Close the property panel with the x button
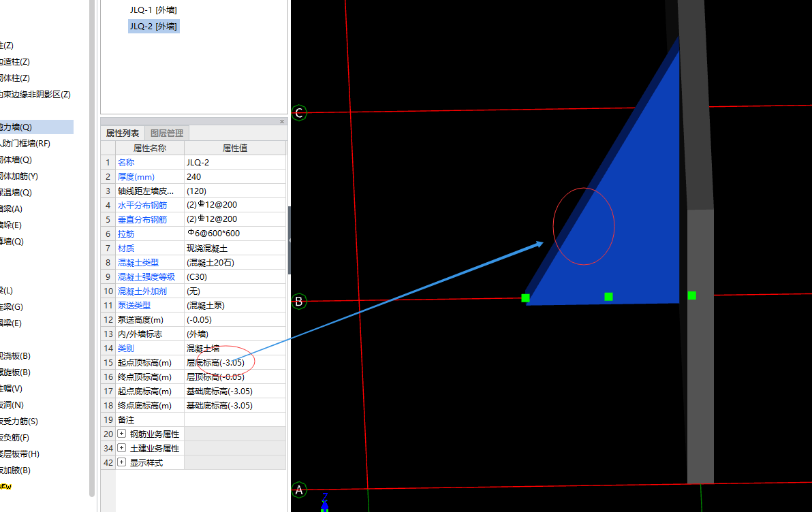This screenshot has width=812, height=512. [282, 122]
